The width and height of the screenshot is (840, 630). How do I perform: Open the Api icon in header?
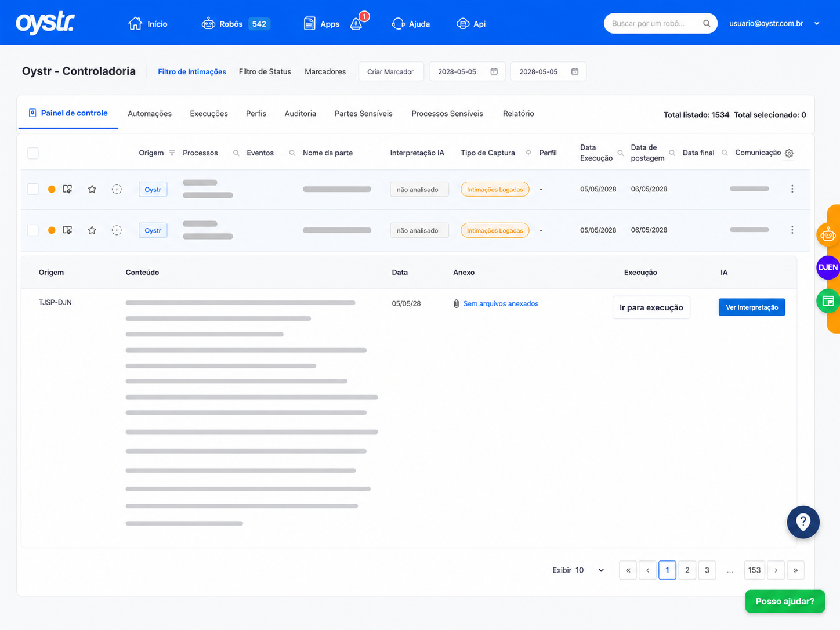[x=462, y=24]
